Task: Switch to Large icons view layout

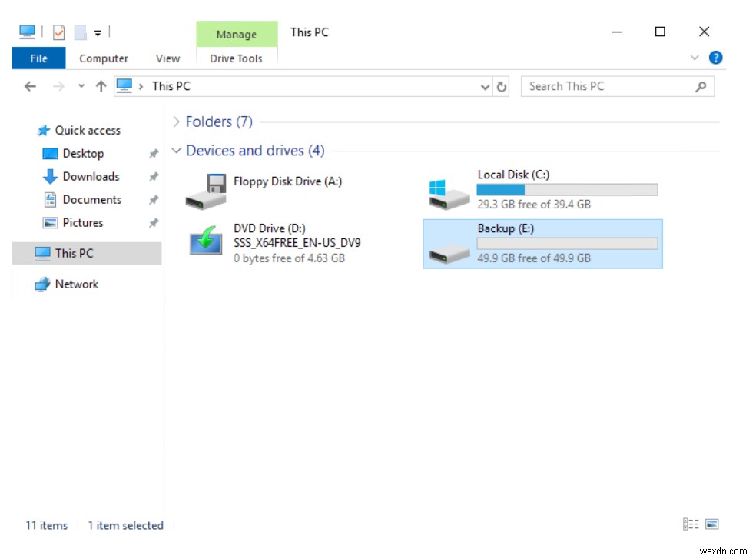Action: pos(711,524)
